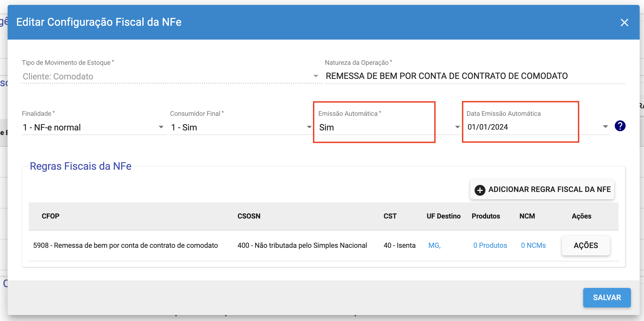Click the Adicionar Regra Fiscal da NFe button
Image resolution: width=644 pixels, height=321 pixels.
tap(542, 190)
